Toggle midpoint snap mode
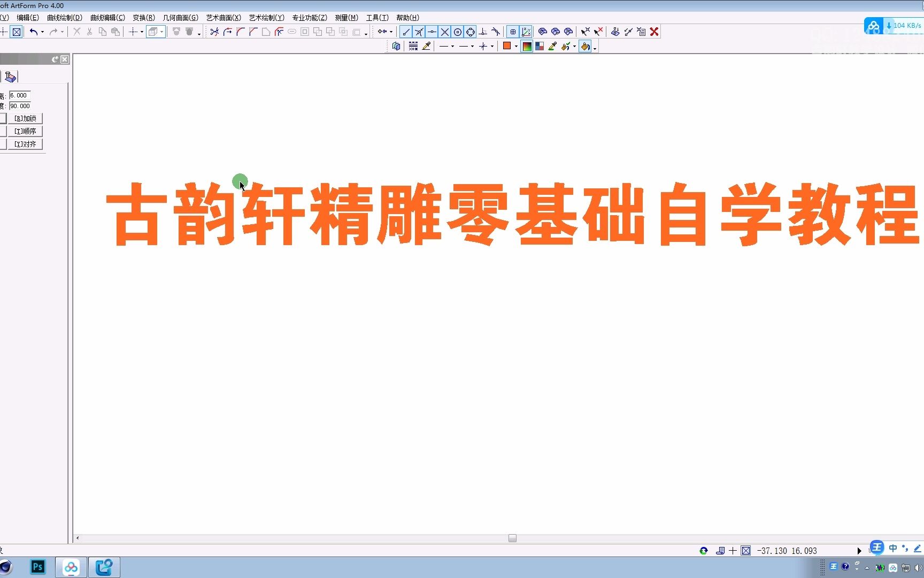Screen dimensions: 924x578 (x=432, y=32)
